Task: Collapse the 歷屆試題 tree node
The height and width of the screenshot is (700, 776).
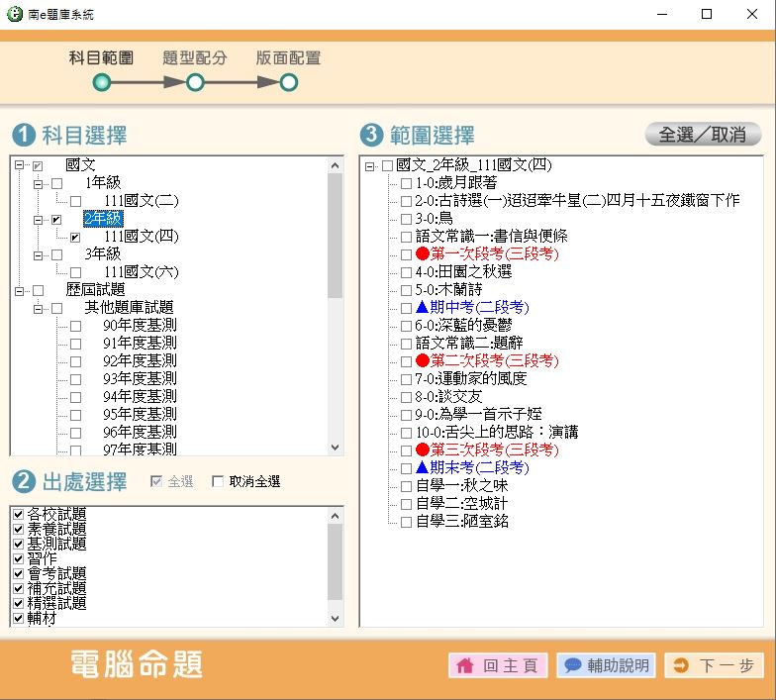Action: (x=20, y=291)
